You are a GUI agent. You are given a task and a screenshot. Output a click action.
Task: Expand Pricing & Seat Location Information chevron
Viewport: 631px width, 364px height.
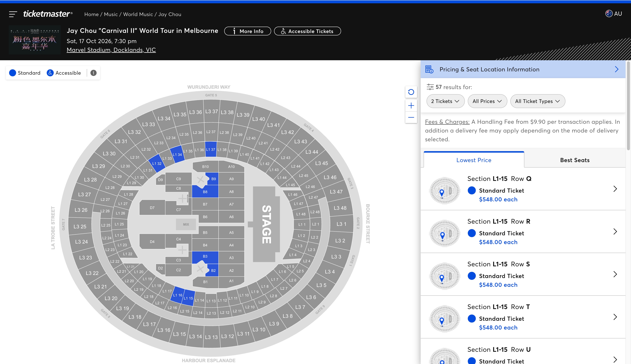click(x=617, y=69)
